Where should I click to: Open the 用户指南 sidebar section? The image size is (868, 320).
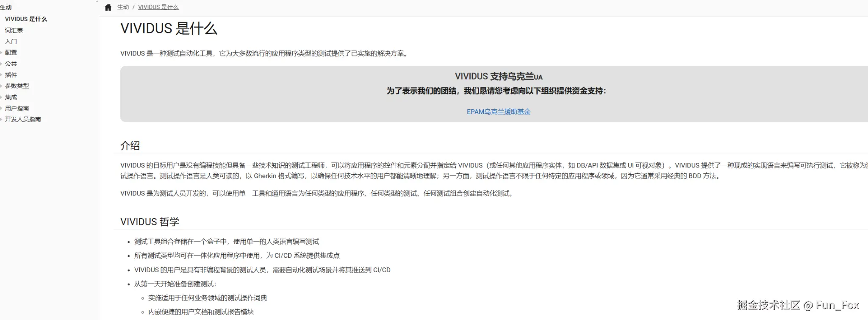coord(17,109)
